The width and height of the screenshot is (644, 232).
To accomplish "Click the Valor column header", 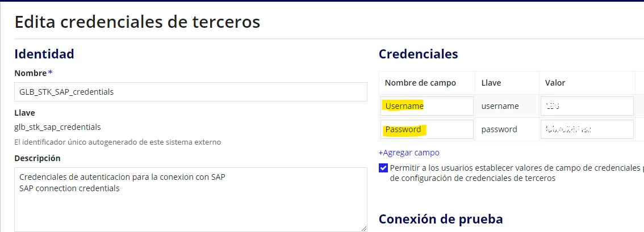I will 555,83.
